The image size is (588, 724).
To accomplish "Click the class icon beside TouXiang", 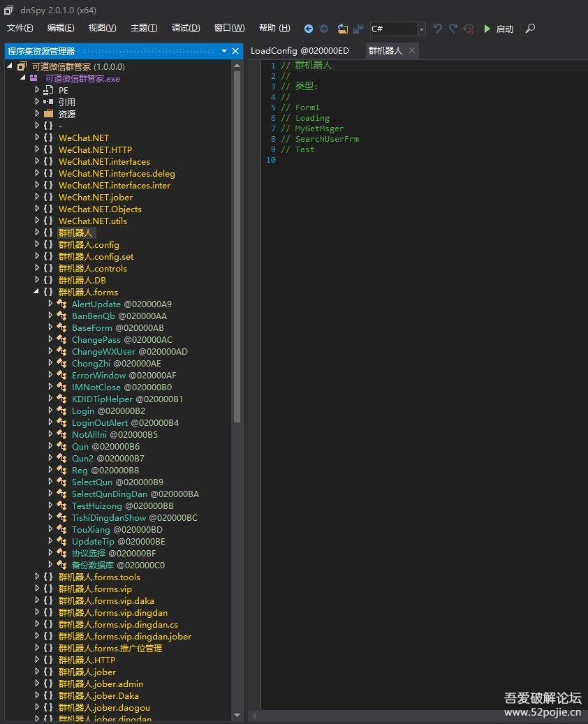I will 61,529.
